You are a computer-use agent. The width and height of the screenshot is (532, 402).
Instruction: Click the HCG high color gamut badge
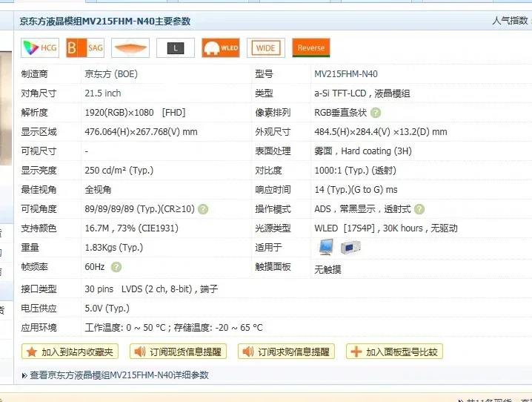coord(40,48)
